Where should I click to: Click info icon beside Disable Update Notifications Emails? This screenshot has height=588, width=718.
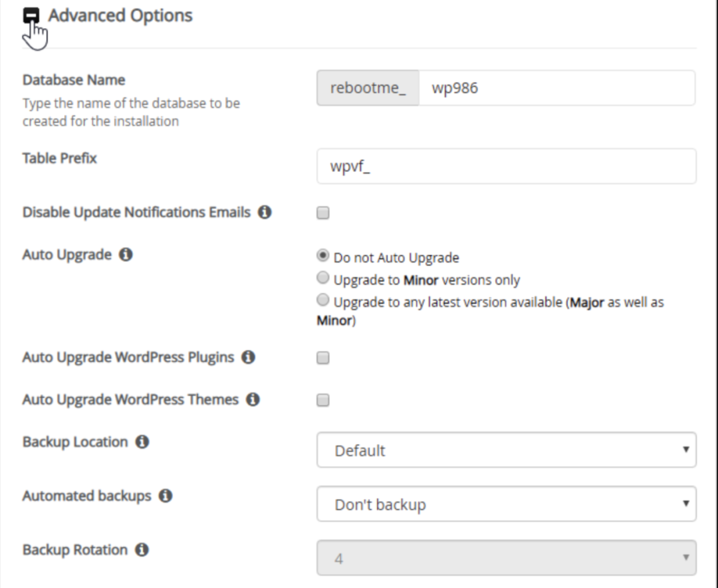(265, 213)
